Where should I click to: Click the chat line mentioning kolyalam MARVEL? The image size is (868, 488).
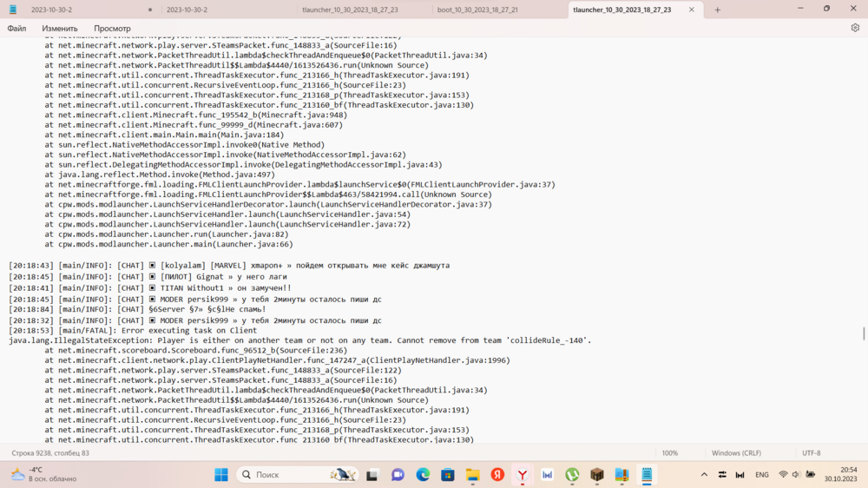tap(229, 266)
